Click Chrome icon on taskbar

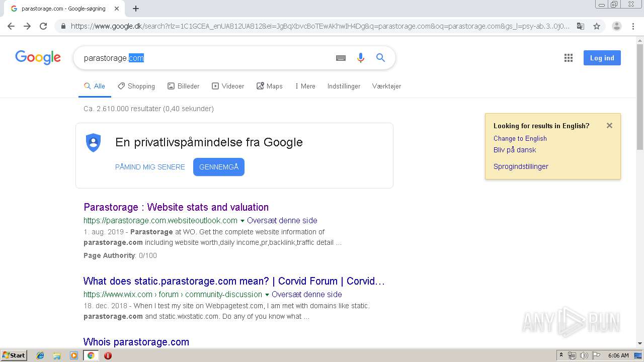[91, 355]
